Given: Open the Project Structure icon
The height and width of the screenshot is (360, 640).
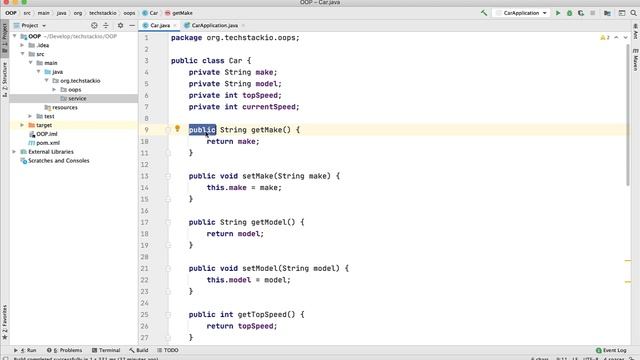Looking at the screenshot, I should pos(607,13).
